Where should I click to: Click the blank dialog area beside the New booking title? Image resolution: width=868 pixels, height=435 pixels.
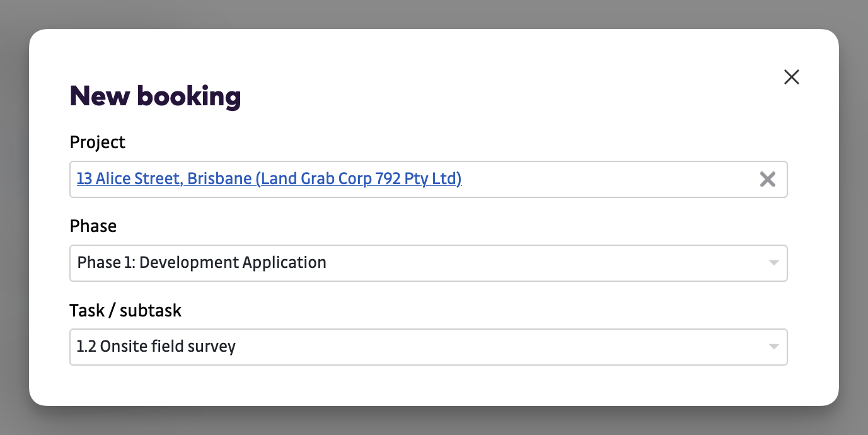tap(504, 96)
